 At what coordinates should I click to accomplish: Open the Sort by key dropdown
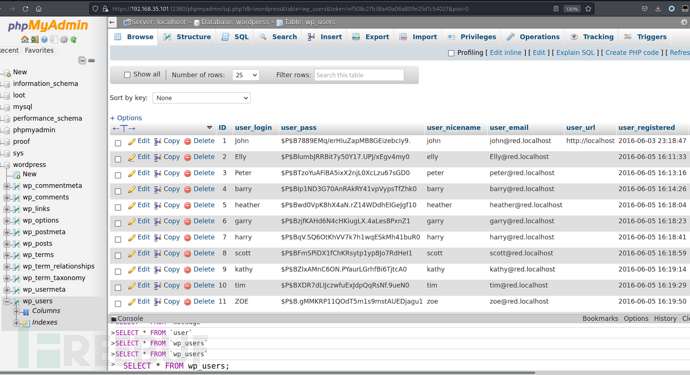click(202, 98)
